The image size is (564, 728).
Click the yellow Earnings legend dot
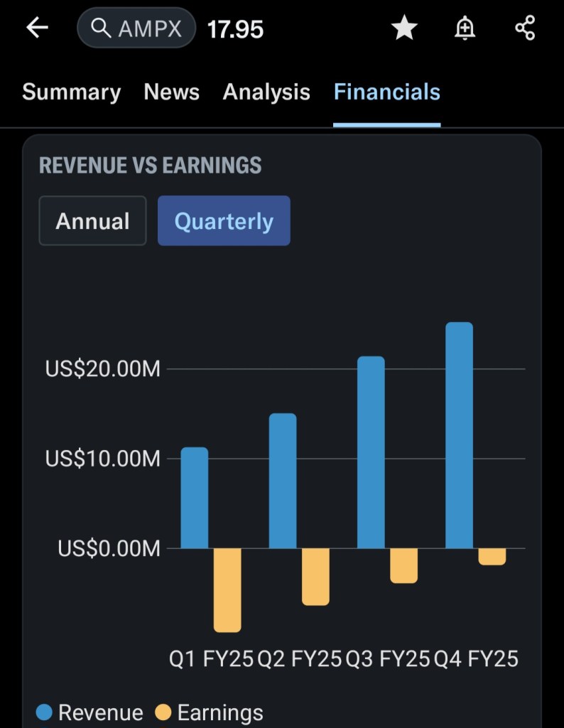[163, 712]
